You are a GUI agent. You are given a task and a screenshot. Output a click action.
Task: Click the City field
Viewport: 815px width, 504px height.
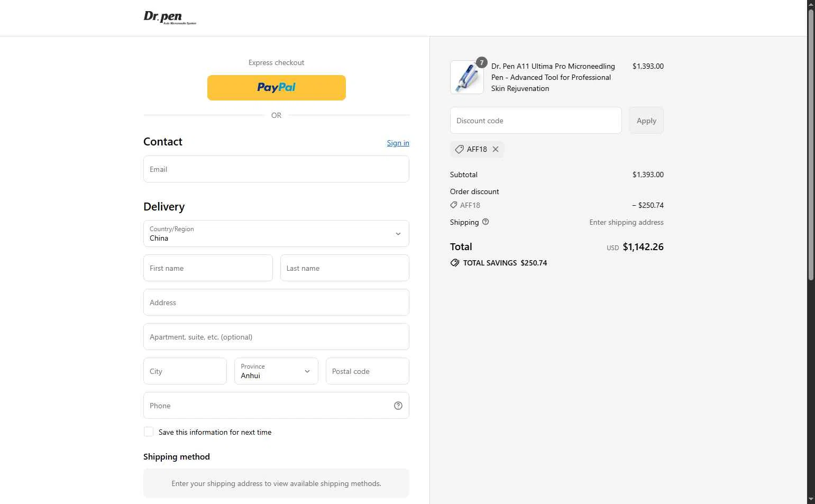click(x=185, y=371)
